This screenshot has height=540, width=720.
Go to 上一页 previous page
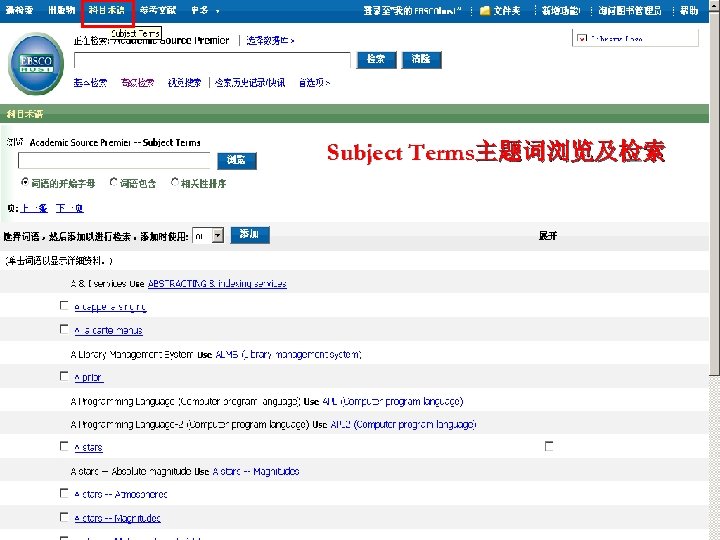coord(34,208)
